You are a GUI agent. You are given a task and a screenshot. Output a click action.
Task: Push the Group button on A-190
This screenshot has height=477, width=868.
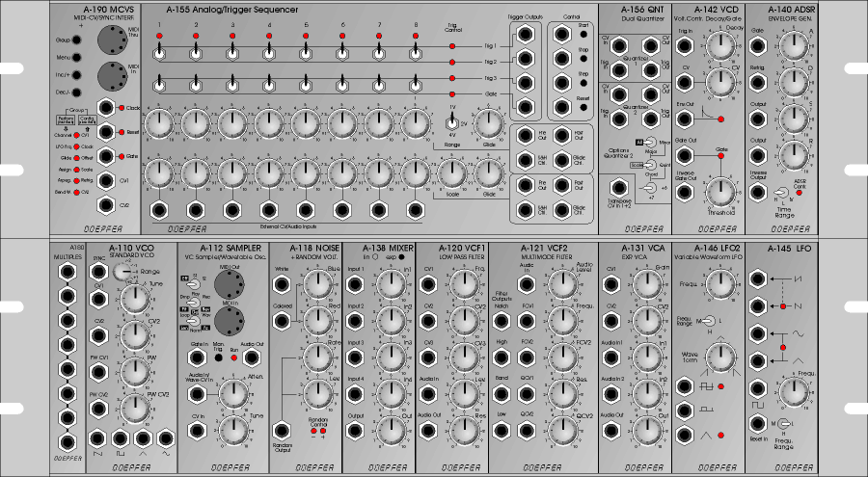coord(76,40)
